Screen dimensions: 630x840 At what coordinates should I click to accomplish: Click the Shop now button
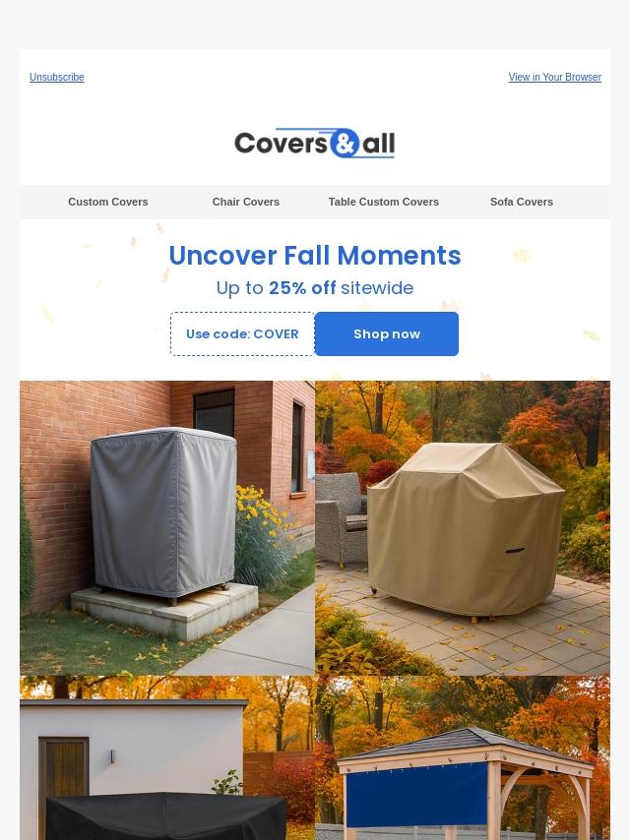pos(387,333)
